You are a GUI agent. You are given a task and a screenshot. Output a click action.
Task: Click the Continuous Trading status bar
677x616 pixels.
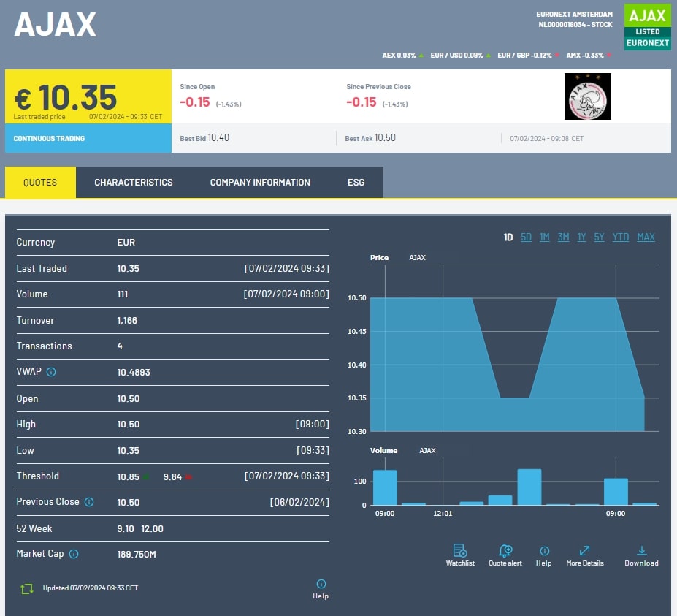coord(88,138)
